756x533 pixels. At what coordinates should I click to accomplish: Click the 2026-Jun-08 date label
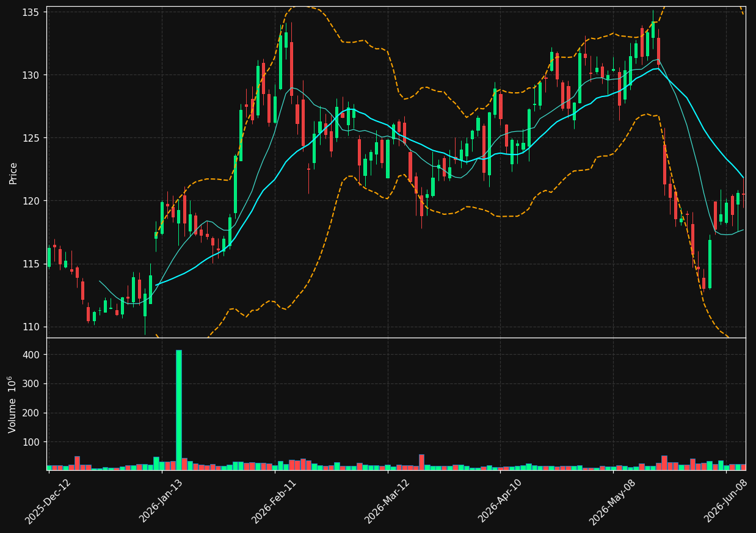[726, 501]
